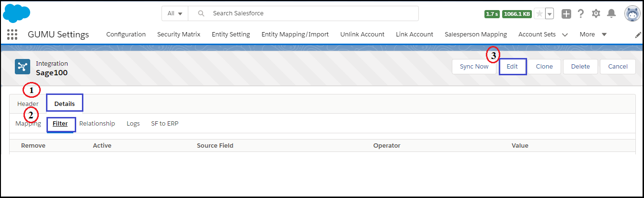Click the Edit button
The width and height of the screenshot is (644, 198).
tap(512, 67)
